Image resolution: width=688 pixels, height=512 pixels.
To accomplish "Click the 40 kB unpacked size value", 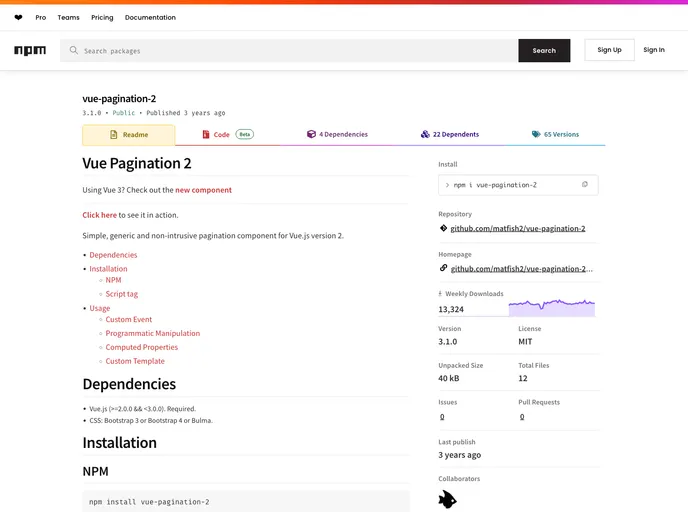I will (448, 378).
